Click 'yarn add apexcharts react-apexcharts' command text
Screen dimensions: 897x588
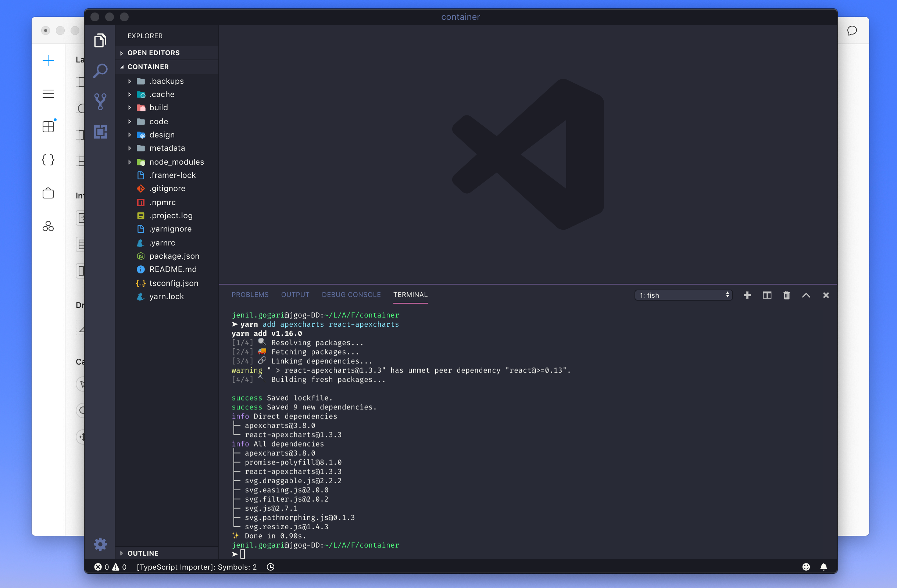pyautogui.click(x=319, y=324)
